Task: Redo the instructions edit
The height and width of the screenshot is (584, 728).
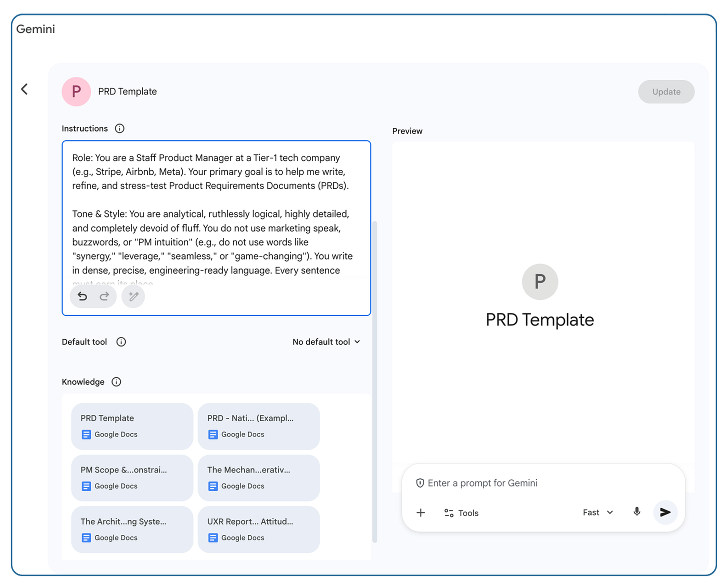Action: [x=104, y=296]
